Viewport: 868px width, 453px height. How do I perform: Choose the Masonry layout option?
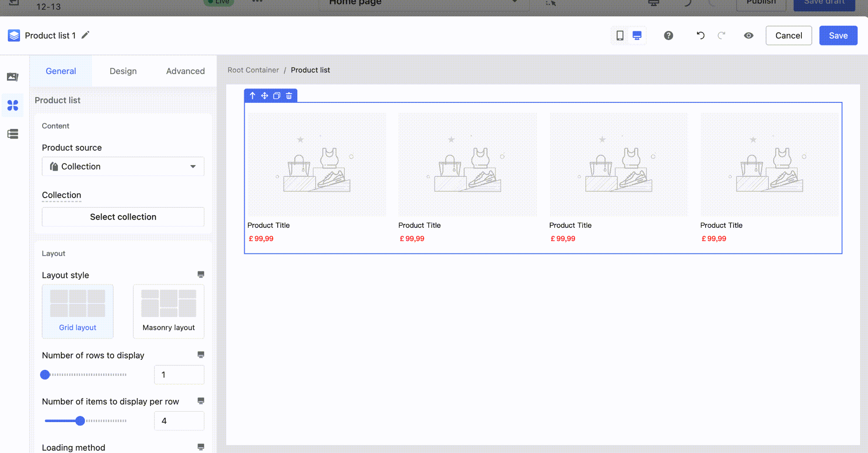tap(168, 311)
